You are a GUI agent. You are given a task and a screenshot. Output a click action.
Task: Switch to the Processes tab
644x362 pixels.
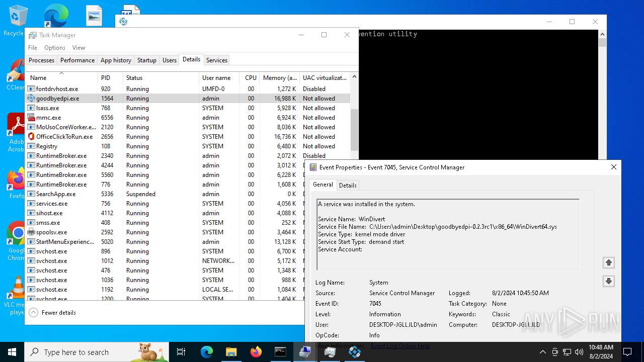[x=41, y=60]
